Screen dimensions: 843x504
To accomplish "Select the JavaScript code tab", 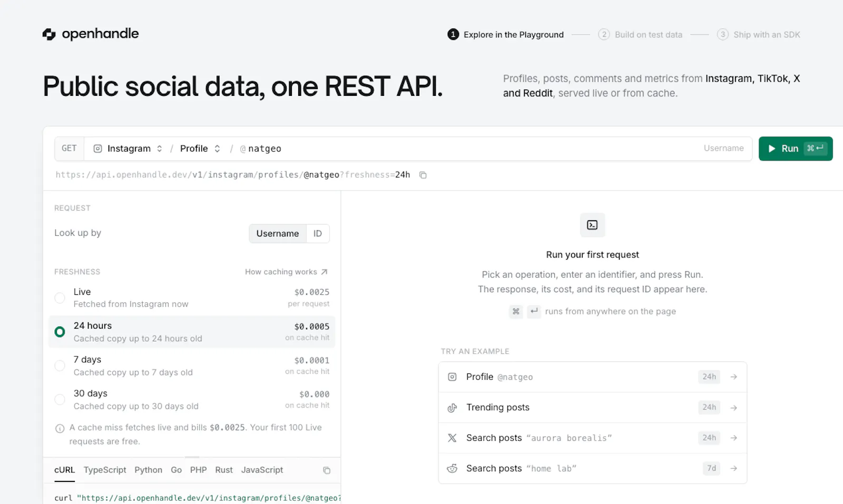I will click(262, 470).
